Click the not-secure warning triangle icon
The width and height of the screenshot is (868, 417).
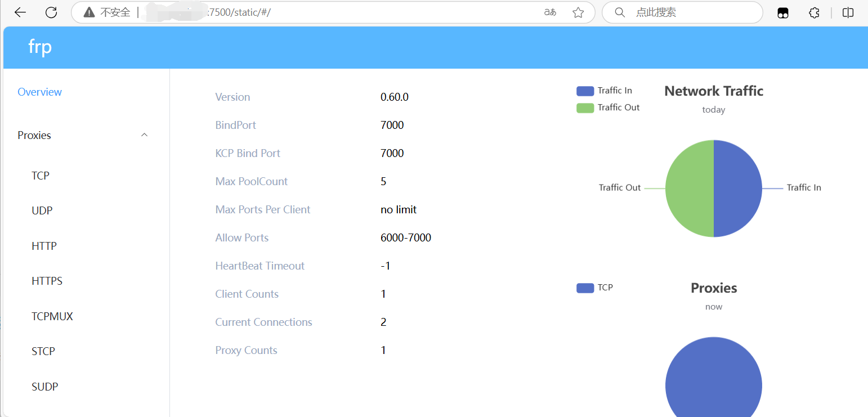pyautogui.click(x=89, y=12)
